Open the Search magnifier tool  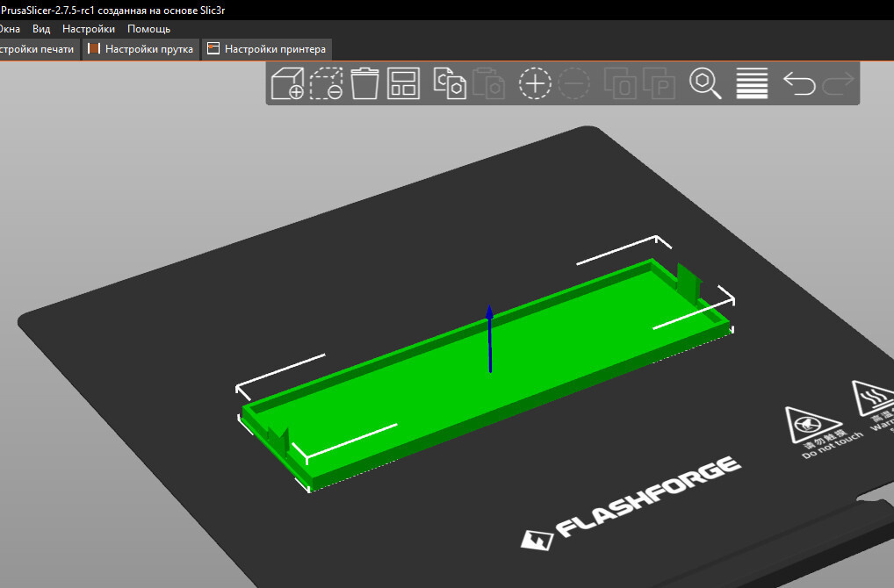coord(705,83)
